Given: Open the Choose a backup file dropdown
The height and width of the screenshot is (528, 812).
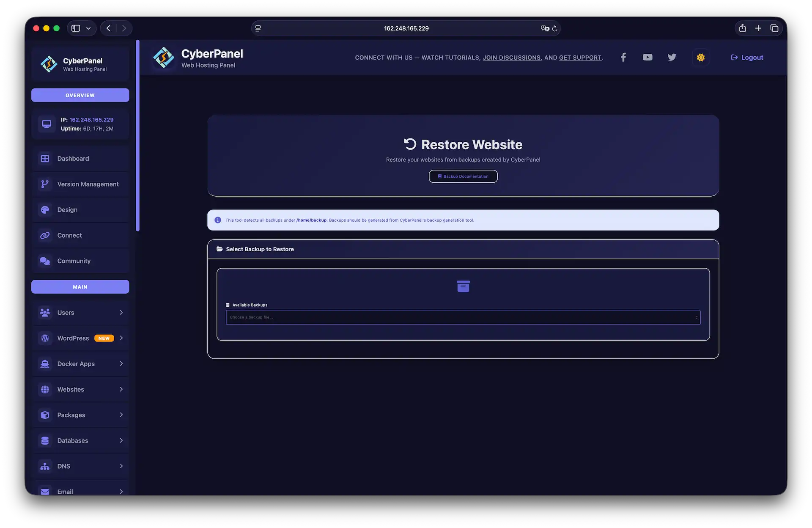Looking at the screenshot, I should click(x=463, y=317).
